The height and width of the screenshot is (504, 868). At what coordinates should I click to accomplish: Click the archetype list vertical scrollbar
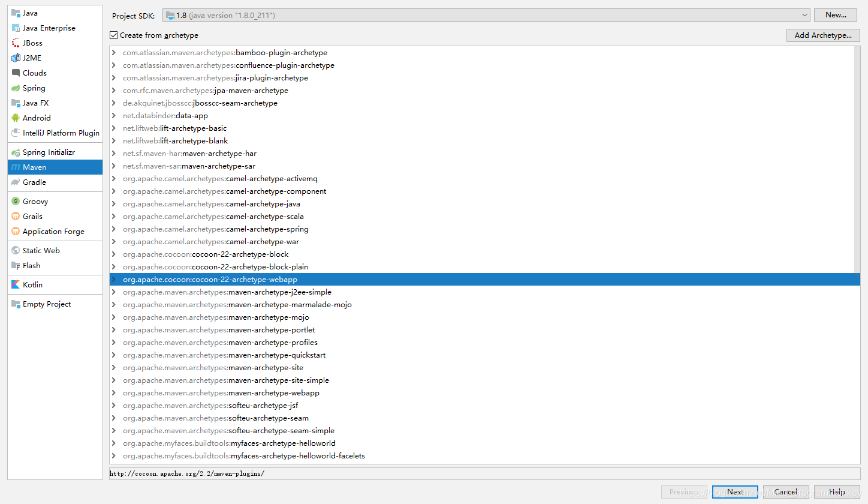tap(857, 159)
